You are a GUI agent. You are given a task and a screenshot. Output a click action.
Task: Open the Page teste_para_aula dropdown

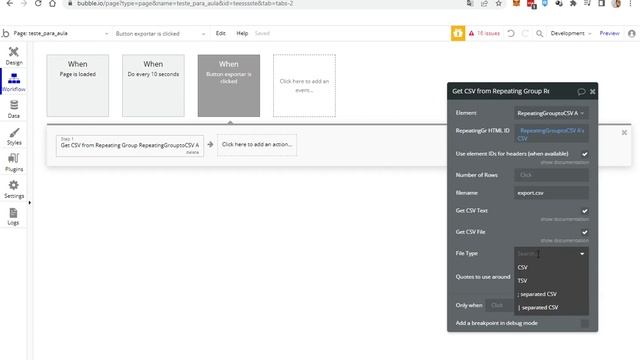[60, 33]
